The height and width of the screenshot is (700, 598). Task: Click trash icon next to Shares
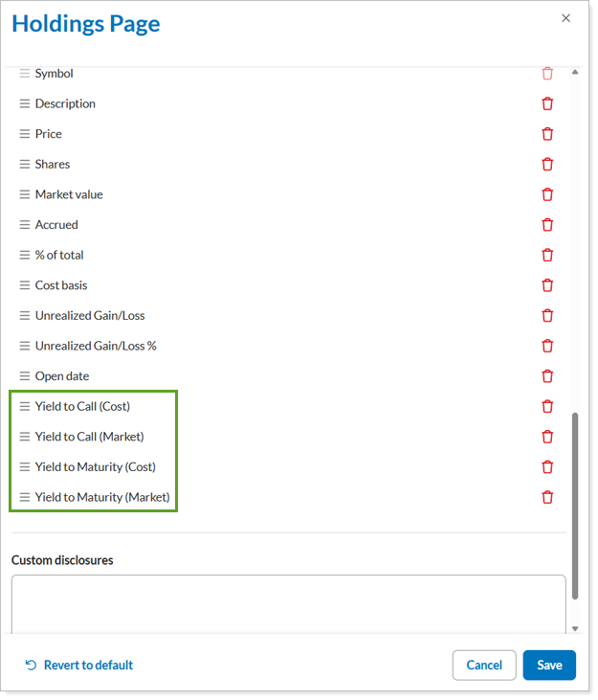point(547,164)
